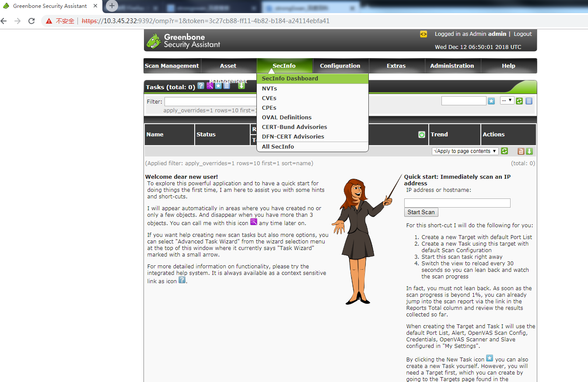Open the Help menu
The height and width of the screenshot is (382, 588).
[508, 66]
